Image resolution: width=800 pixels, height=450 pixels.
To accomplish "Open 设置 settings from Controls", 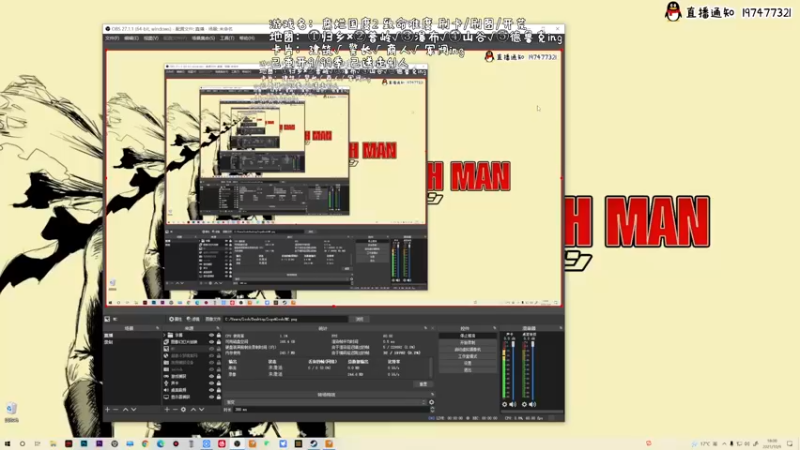I will pos(468,363).
